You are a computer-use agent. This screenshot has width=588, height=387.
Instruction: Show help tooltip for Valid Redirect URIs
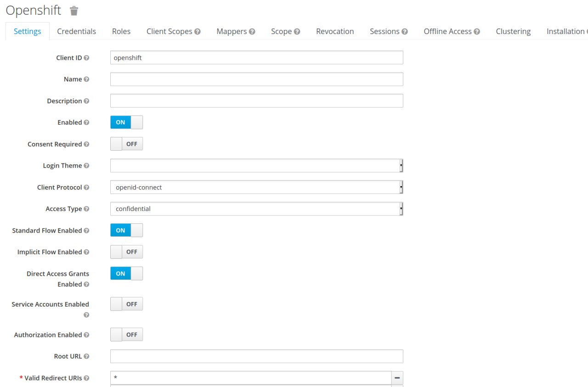[86, 378]
